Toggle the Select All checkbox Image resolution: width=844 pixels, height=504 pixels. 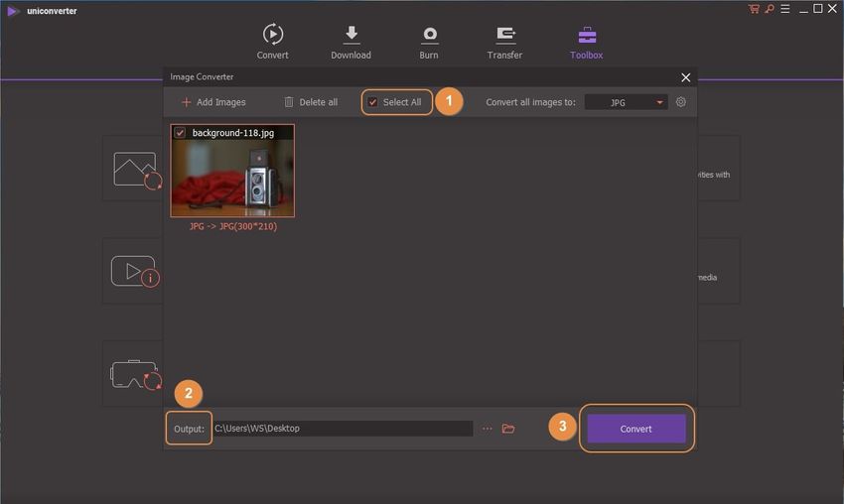click(x=373, y=102)
